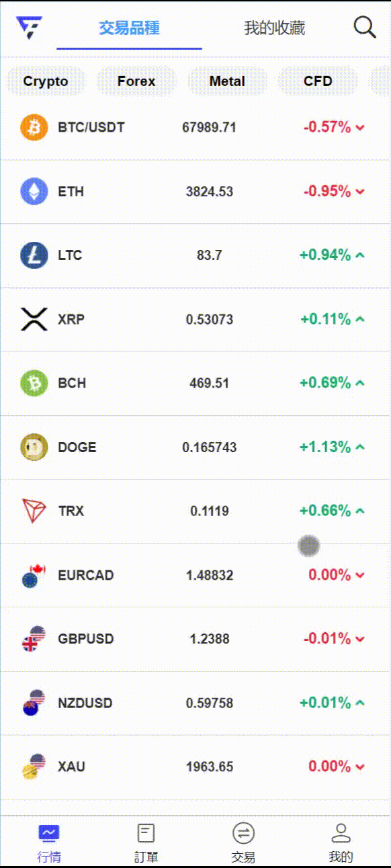Viewport: 391px width, 868px height.
Task: Open the search magnifier icon
Action: [x=365, y=28]
